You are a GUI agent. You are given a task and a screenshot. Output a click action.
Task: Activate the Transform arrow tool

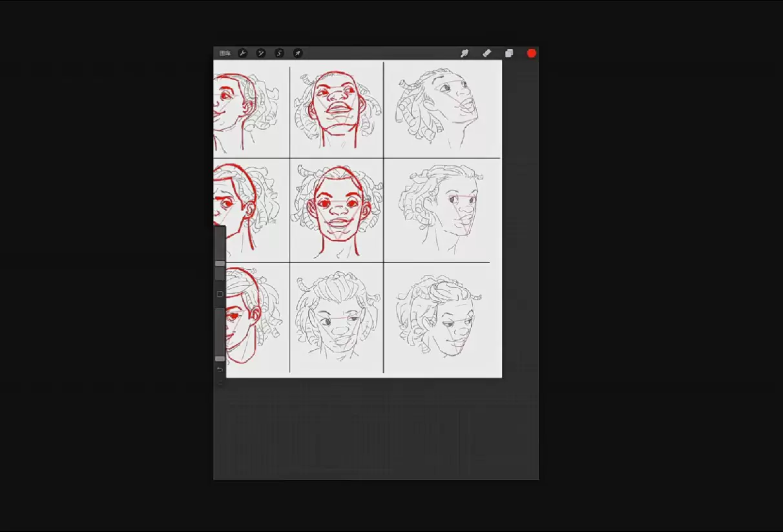click(x=298, y=54)
